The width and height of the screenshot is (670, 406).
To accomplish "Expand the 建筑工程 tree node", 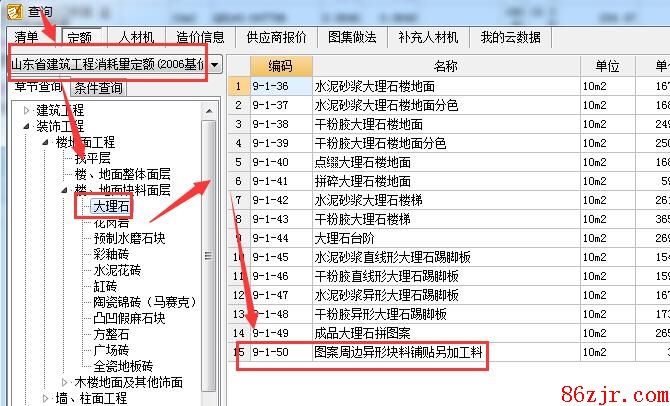I will [27, 110].
